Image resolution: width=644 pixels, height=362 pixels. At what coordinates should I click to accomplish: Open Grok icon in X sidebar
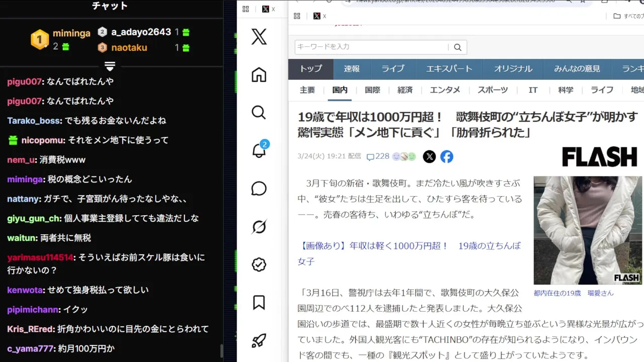click(x=259, y=227)
